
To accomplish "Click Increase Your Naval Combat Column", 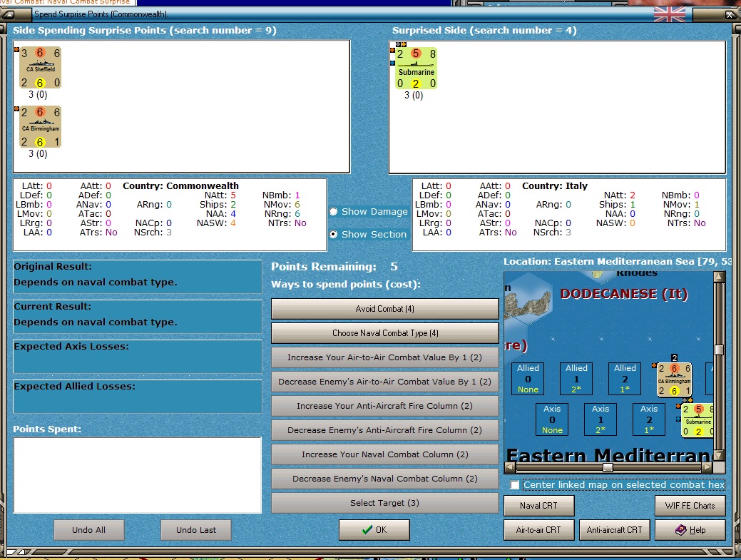I will pyautogui.click(x=384, y=454).
